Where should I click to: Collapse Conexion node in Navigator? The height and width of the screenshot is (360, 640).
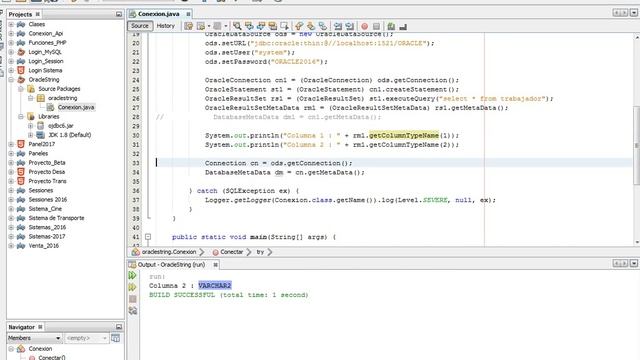11,349
